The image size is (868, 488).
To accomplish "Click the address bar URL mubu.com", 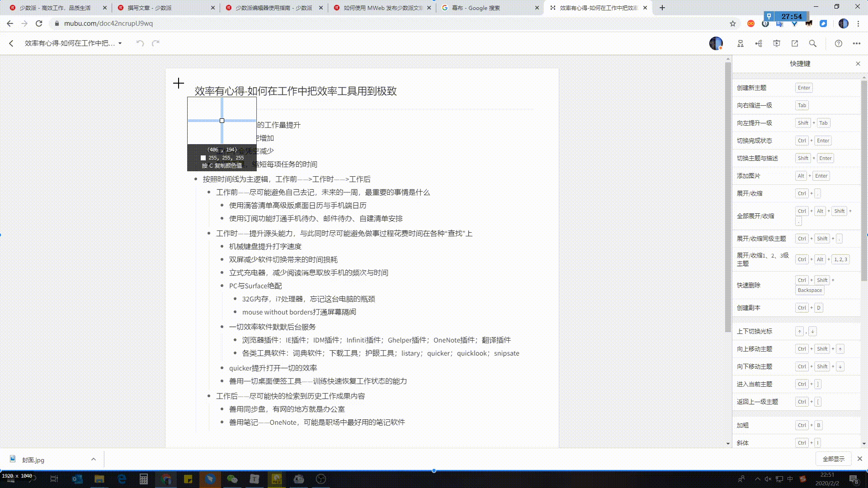I will pyautogui.click(x=108, y=23).
